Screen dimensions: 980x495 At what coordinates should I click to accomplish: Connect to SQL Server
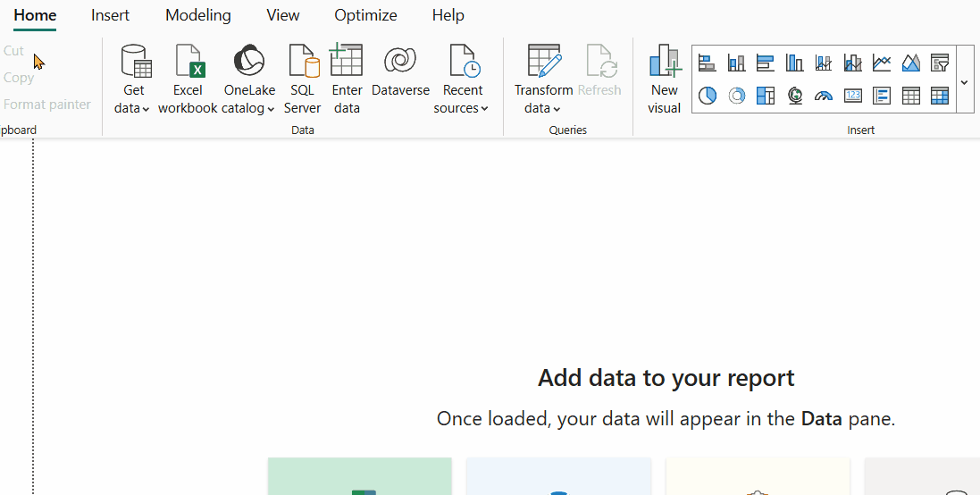303,80
